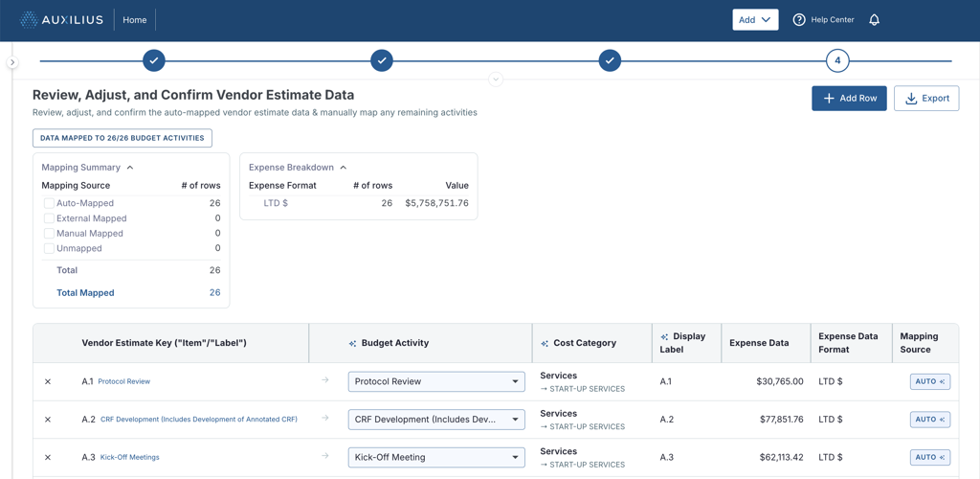Screen dimensions: 980x479
Task: Collapse the stepper with the down chevron
Action: 496,80
